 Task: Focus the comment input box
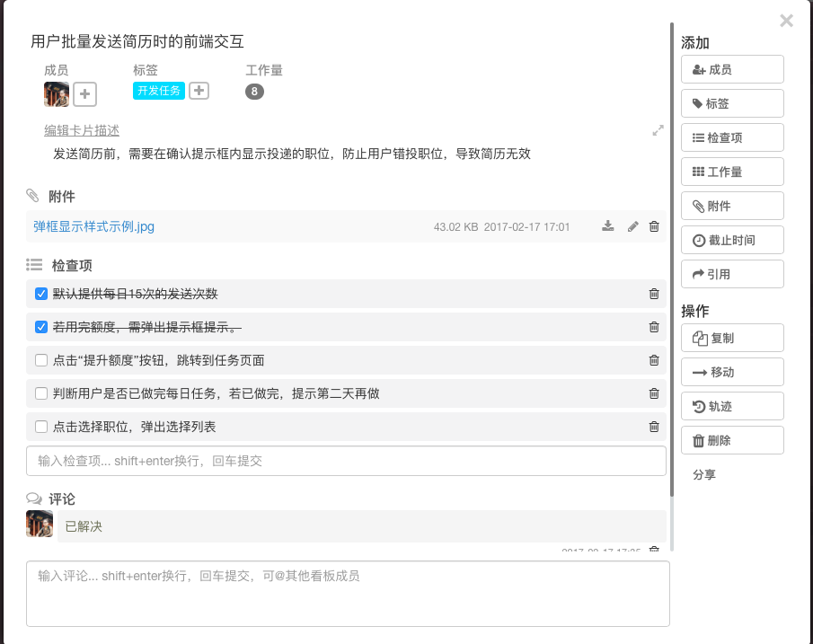[348, 594]
